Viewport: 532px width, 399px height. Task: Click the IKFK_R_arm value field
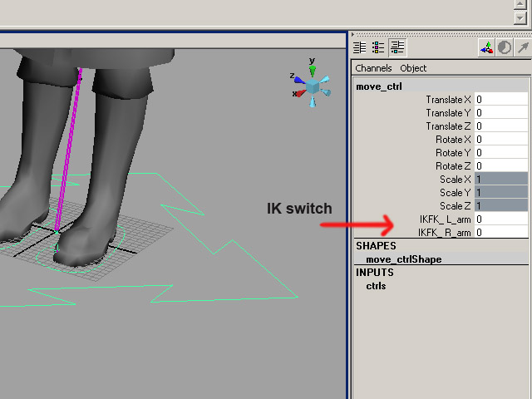click(x=501, y=232)
